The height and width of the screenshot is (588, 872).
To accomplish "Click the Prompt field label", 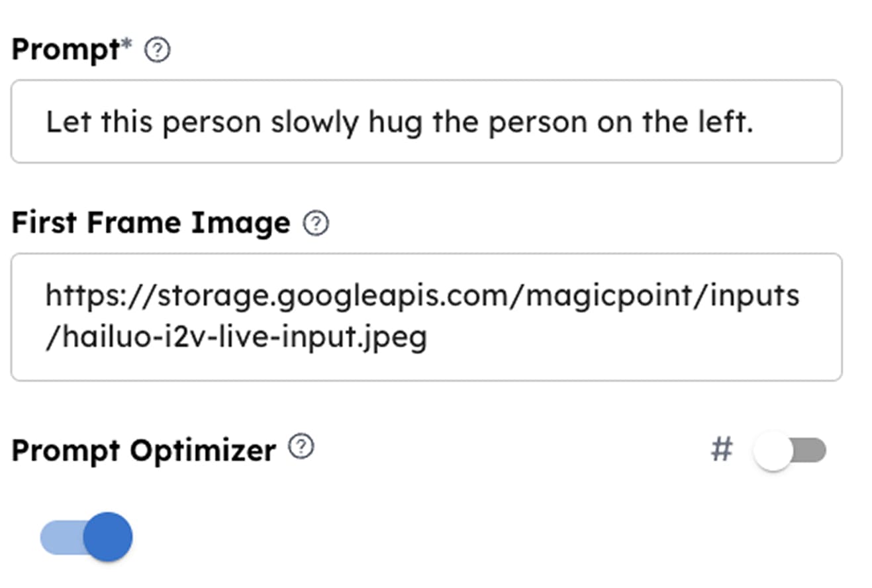I will click(66, 50).
